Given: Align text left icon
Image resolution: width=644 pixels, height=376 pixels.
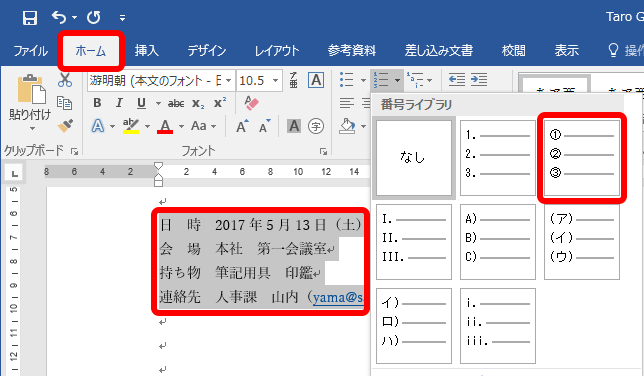Looking at the screenshot, I should (x=347, y=103).
